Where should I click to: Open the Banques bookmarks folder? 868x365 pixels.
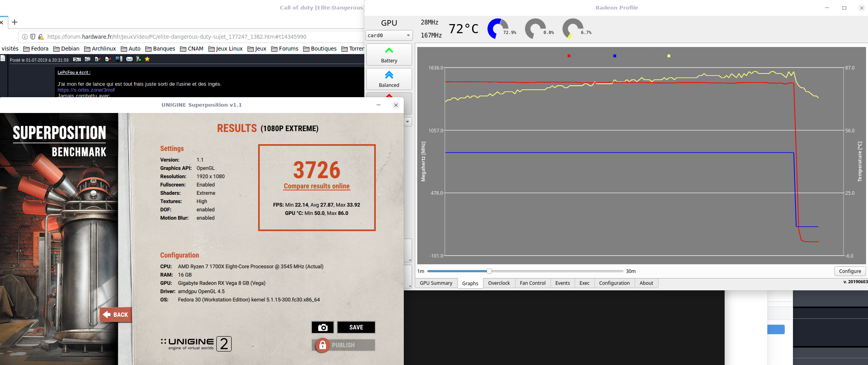tap(160, 49)
